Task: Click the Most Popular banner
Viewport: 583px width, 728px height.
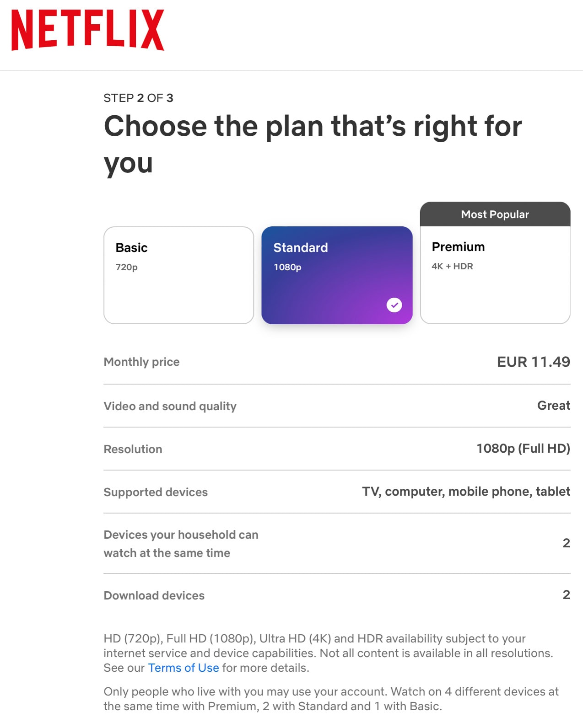Action: click(x=495, y=214)
